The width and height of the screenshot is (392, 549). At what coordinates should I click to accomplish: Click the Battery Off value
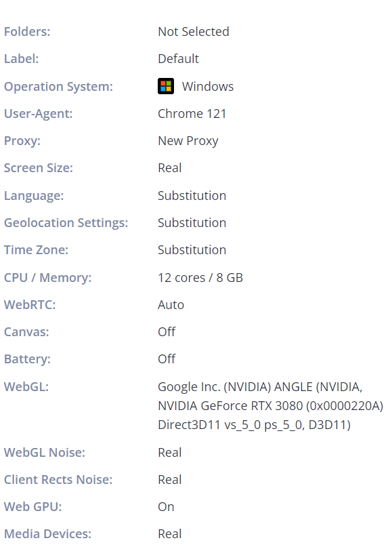click(167, 359)
